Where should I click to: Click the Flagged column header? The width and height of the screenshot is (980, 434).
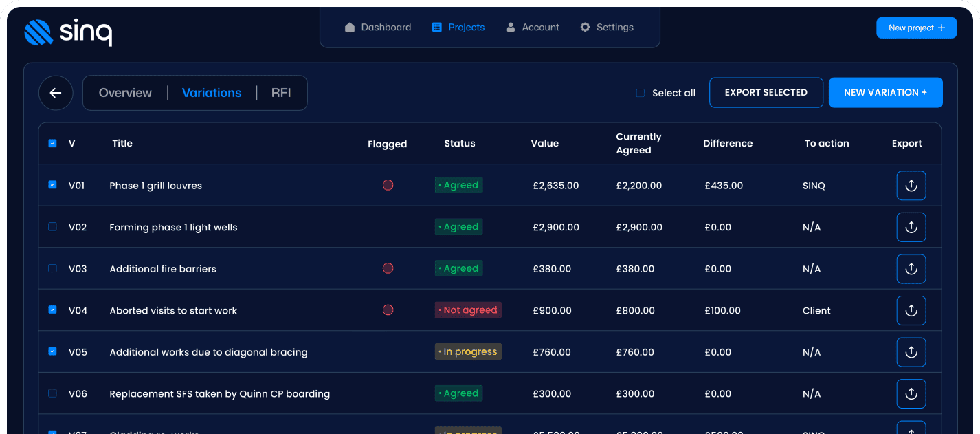pos(387,144)
